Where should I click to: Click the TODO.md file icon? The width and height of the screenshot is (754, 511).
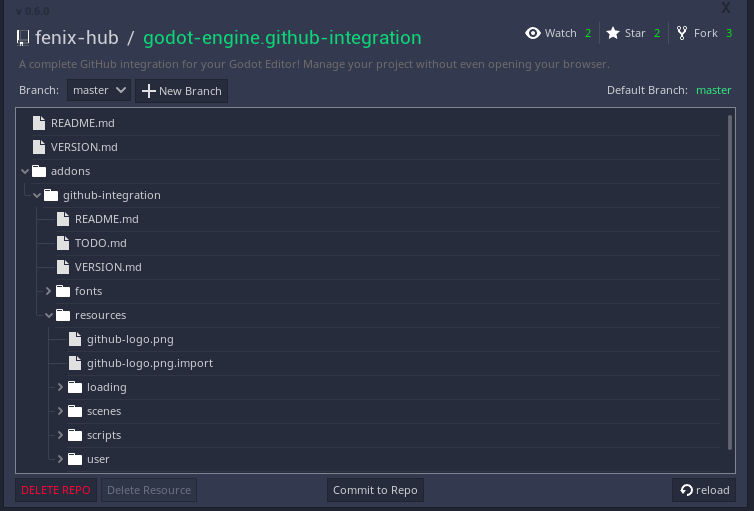[x=63, y=243]
